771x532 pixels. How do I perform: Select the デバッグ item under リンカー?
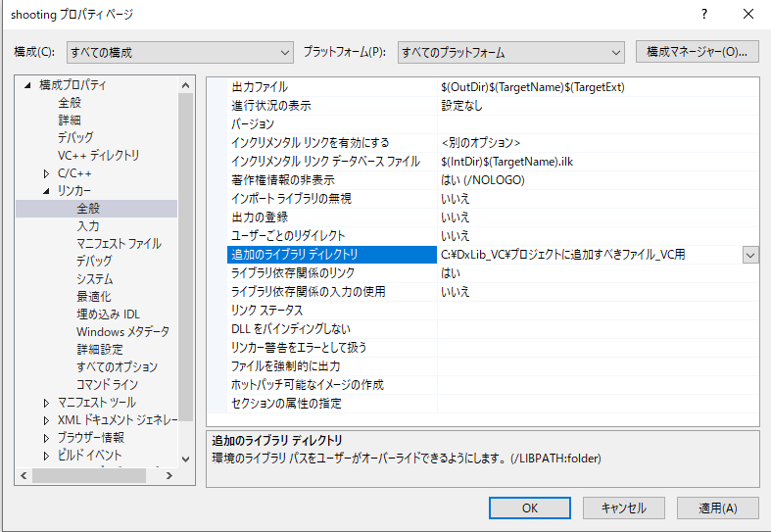click(x=94, y=262)
